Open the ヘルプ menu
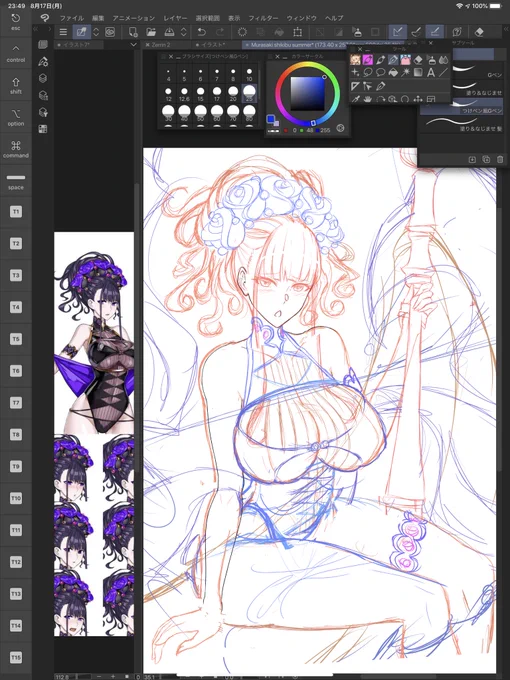The width and height of the screenshot is (510, 680). click(x=334, y=18)
